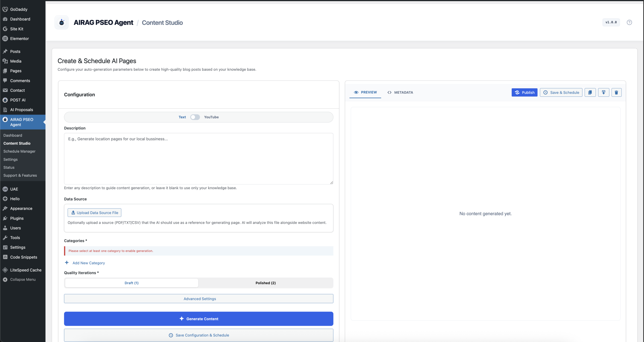Screen dimensions: 644x342
Task: Click the Plugins plug icon
Action: point(5,218)
